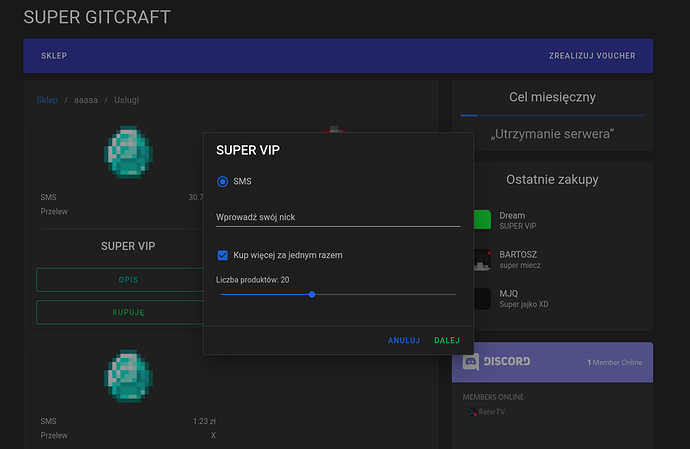Go to Sklep breadcrumb link

click(47, 100)
